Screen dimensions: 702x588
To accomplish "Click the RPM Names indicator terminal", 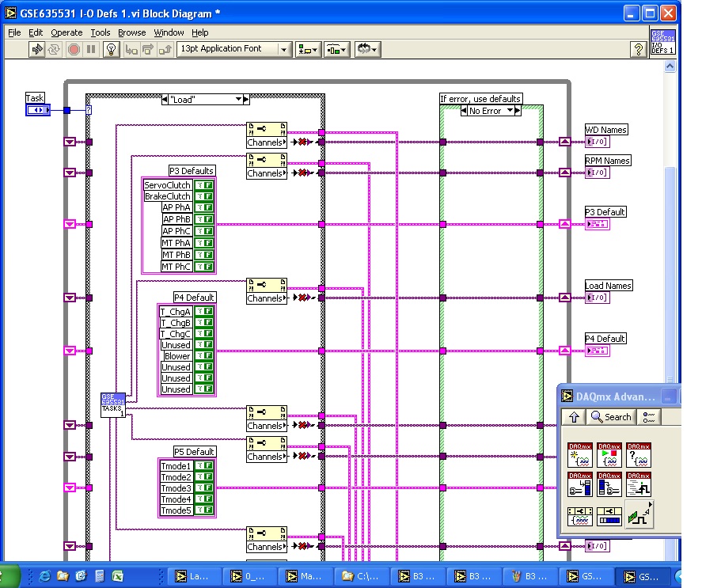I will [x=598, y=173].
